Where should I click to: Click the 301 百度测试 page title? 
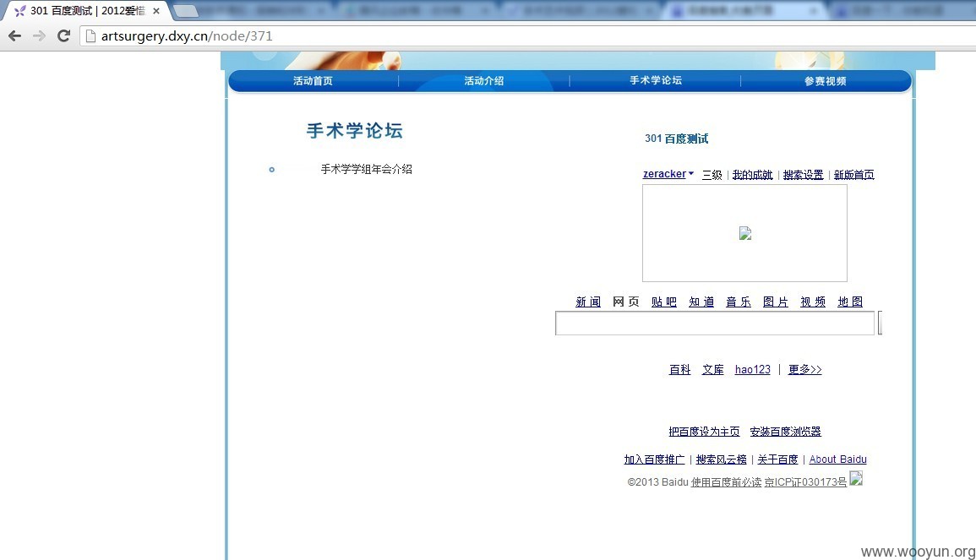pos(677,139)
